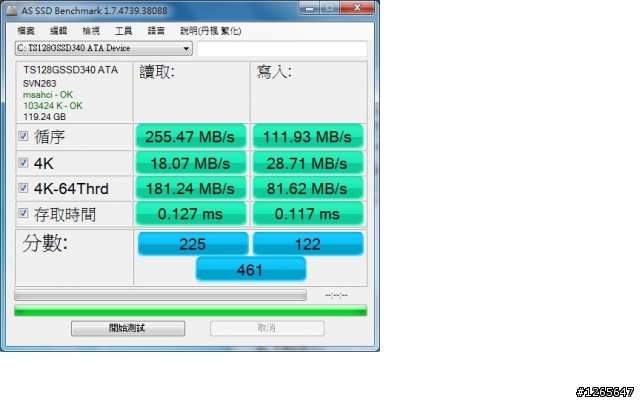Minimize the AS SSD Benchmark window

[x=309, y=8]
